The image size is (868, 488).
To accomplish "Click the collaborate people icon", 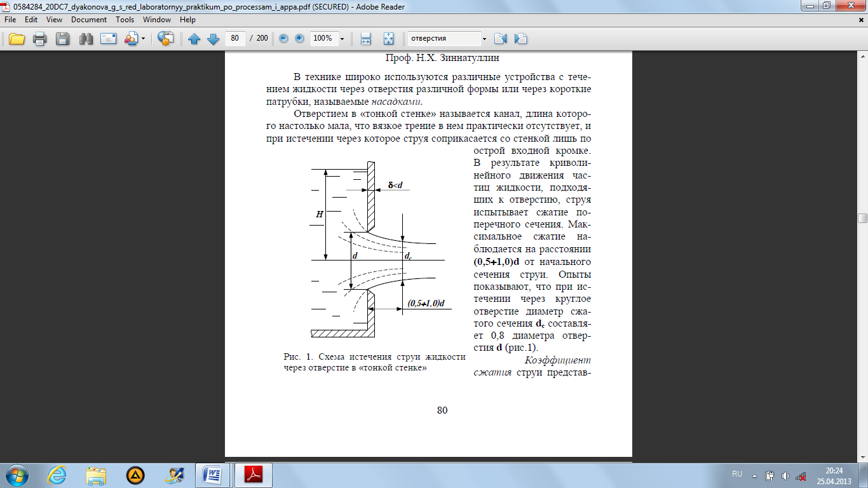I will point(132,39).
